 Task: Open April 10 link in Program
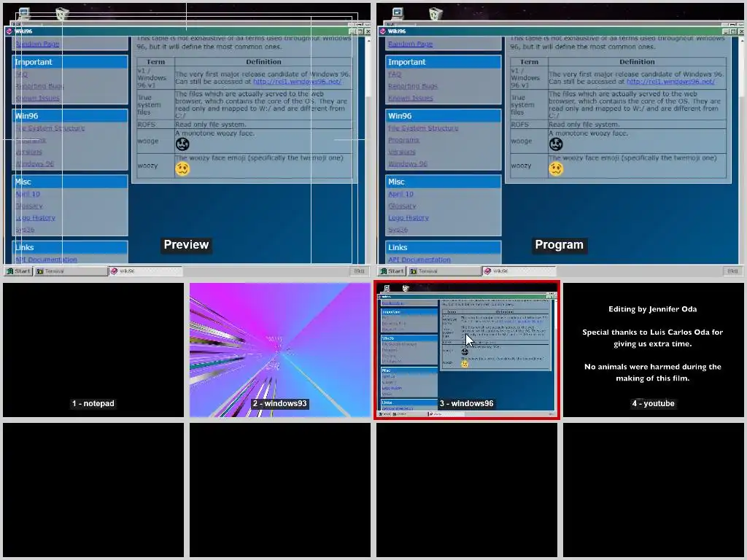[400, 194]
